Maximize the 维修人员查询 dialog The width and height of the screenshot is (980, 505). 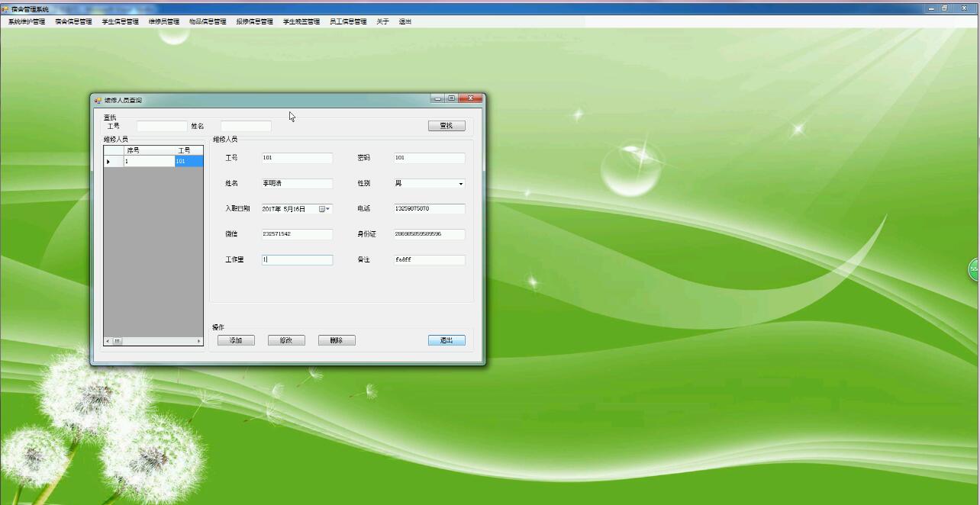pyautogui.click(x=451, y=98)
